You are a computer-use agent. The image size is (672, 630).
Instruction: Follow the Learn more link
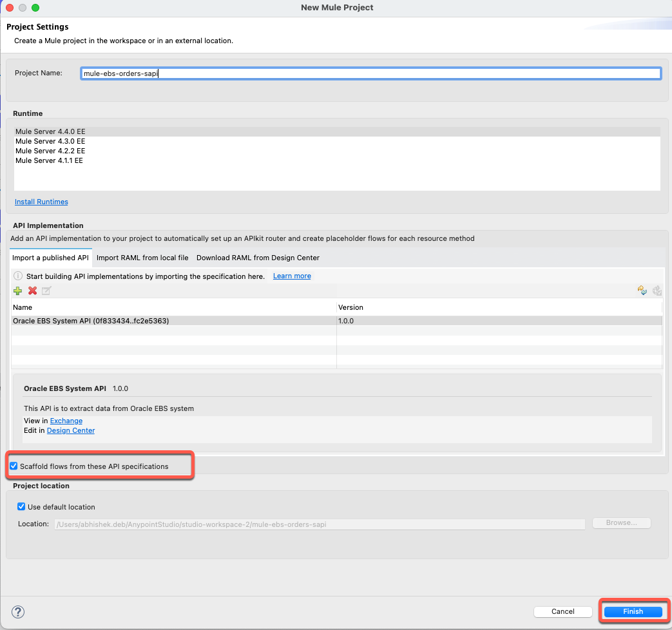coord(292,276)
